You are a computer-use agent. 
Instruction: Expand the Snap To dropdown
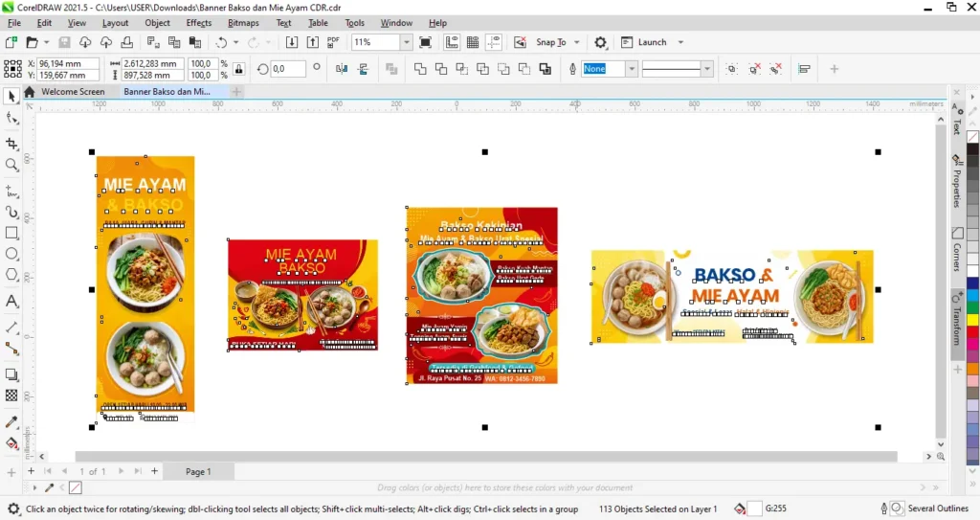coord(577,42)
